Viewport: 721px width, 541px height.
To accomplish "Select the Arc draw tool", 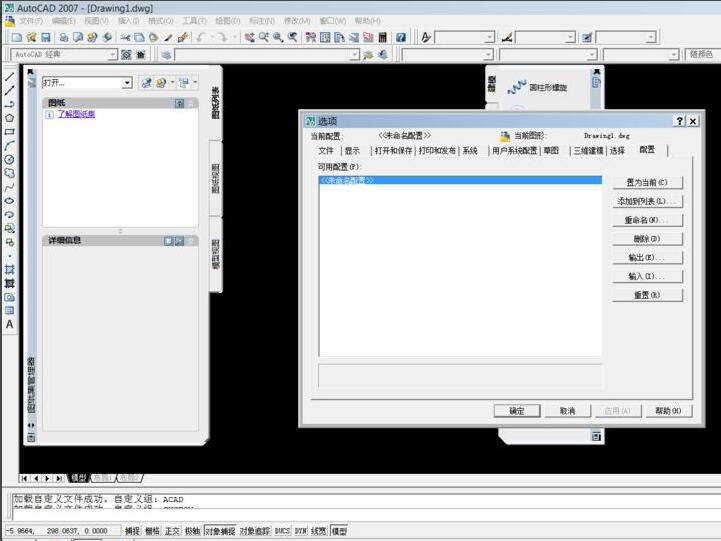I will pos(9,146).
